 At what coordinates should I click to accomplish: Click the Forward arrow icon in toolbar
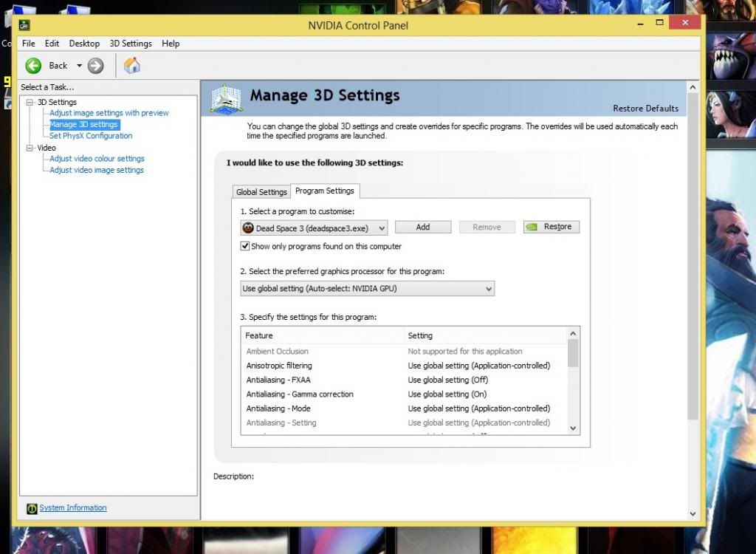click(95, 66)
